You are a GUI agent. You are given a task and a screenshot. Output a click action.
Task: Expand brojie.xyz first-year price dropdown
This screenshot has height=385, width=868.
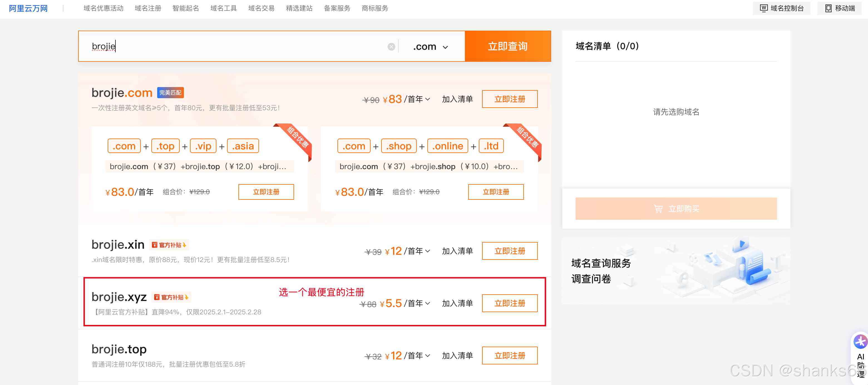pos(427,303)
